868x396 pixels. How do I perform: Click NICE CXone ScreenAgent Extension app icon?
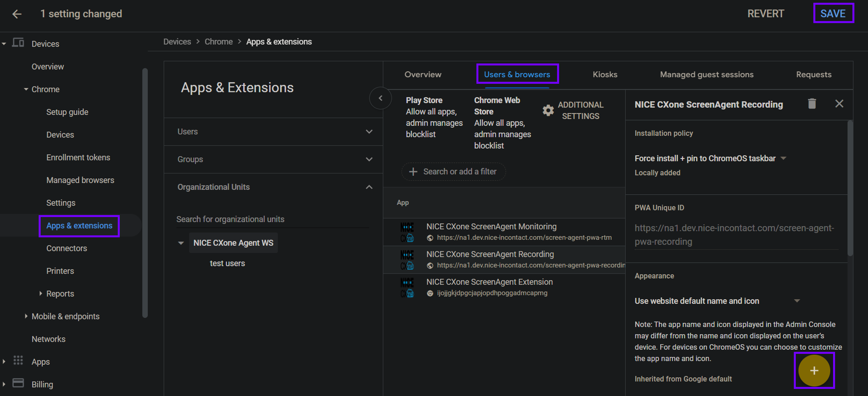pos(407,287)
